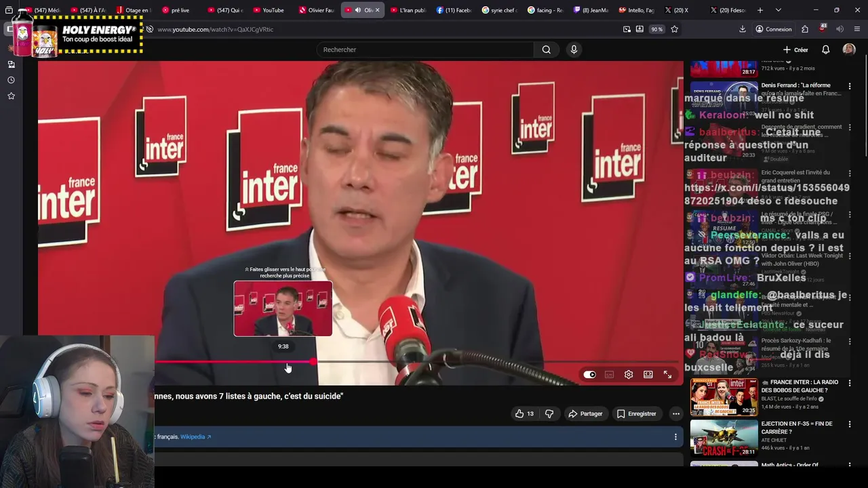This screenshot has width=868, height=488.
Task: Seek on the video progress bar past the red handle
Action: click(x=498, y=362)
